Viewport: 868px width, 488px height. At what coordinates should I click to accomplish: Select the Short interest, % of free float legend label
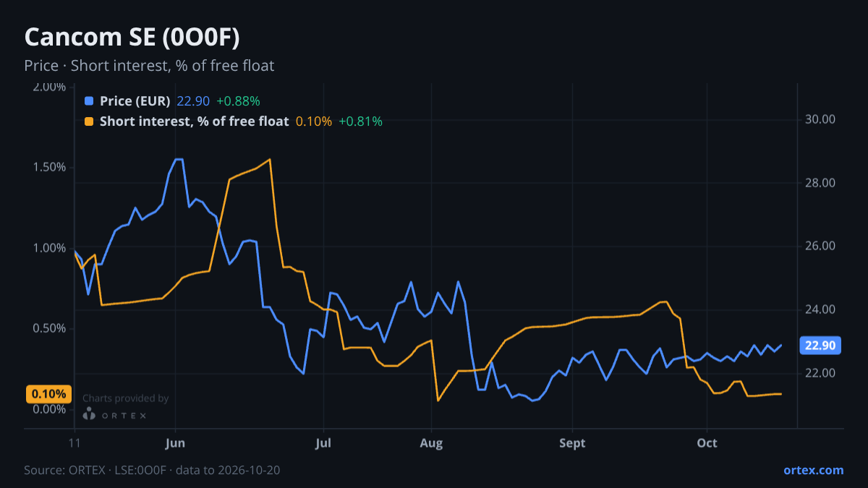195,121
